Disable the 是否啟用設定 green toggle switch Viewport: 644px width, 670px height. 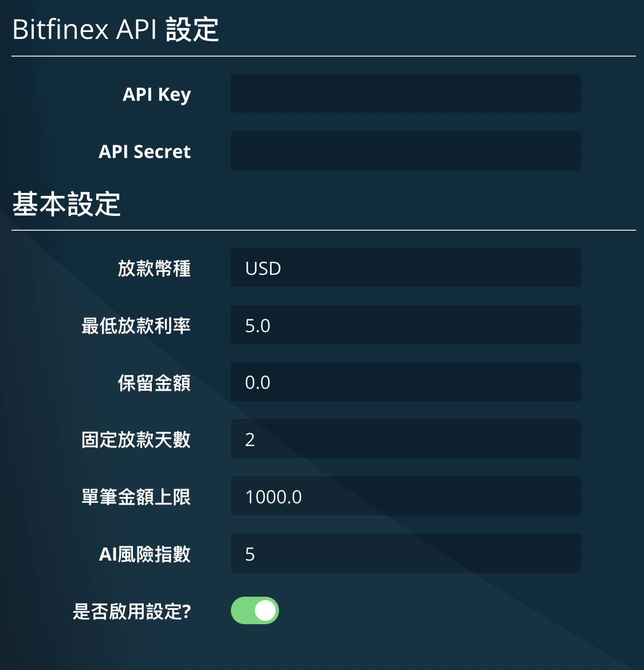(255, 610)
